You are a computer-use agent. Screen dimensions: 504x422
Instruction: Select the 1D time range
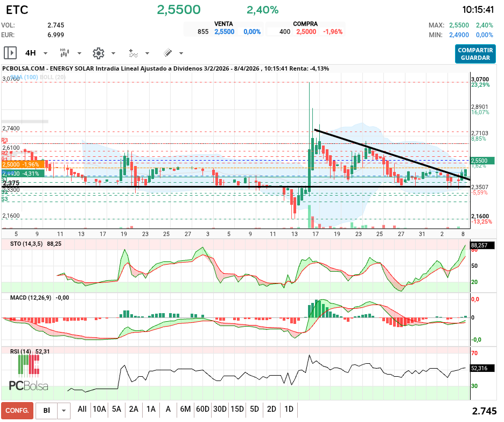click(x=289, y=409)
